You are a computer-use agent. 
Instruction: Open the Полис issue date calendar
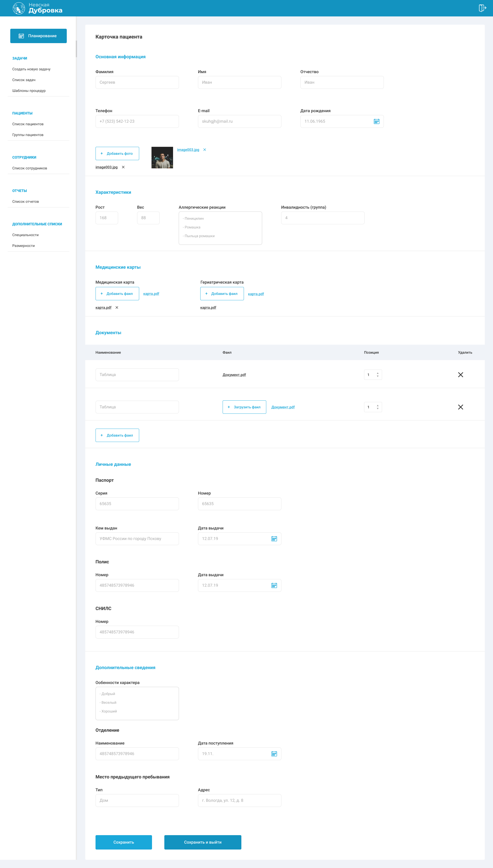274,585
